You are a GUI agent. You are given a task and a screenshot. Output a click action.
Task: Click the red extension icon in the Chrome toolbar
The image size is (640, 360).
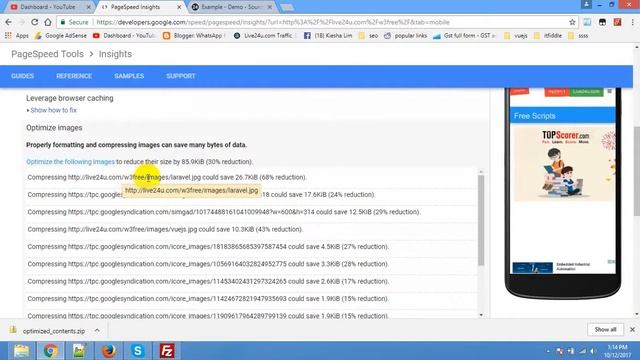[618, 22]
